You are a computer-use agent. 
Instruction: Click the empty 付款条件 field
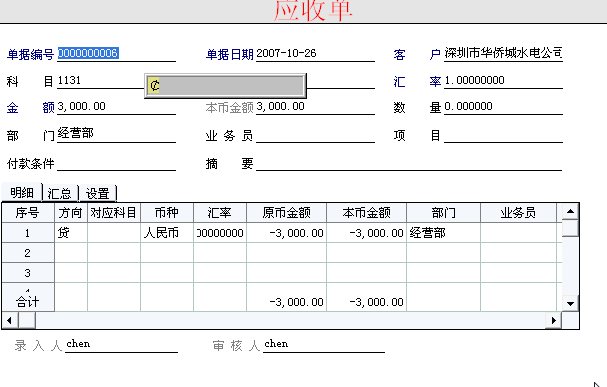click(116, 163)
